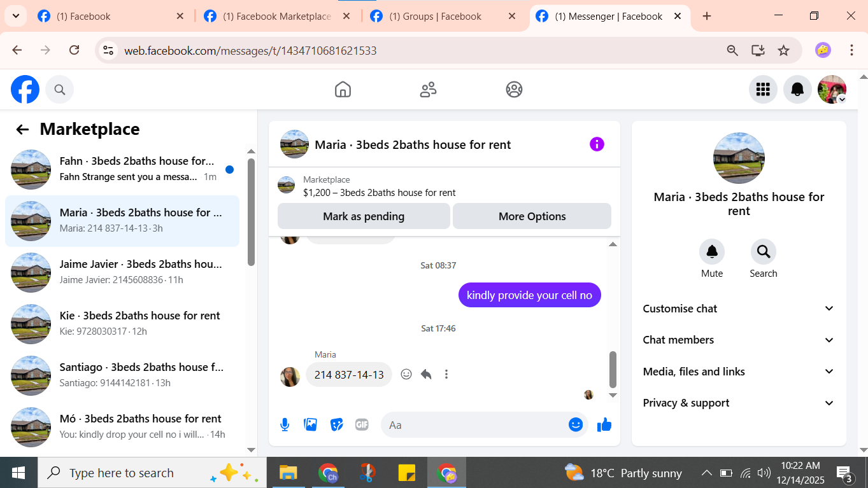
Task: Go to the Facebook home logo
Action: 25,90
